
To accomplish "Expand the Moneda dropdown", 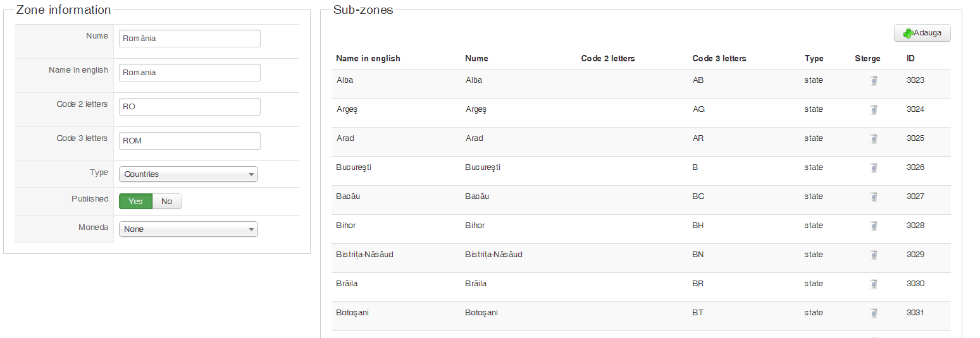I will click(188, 229).
